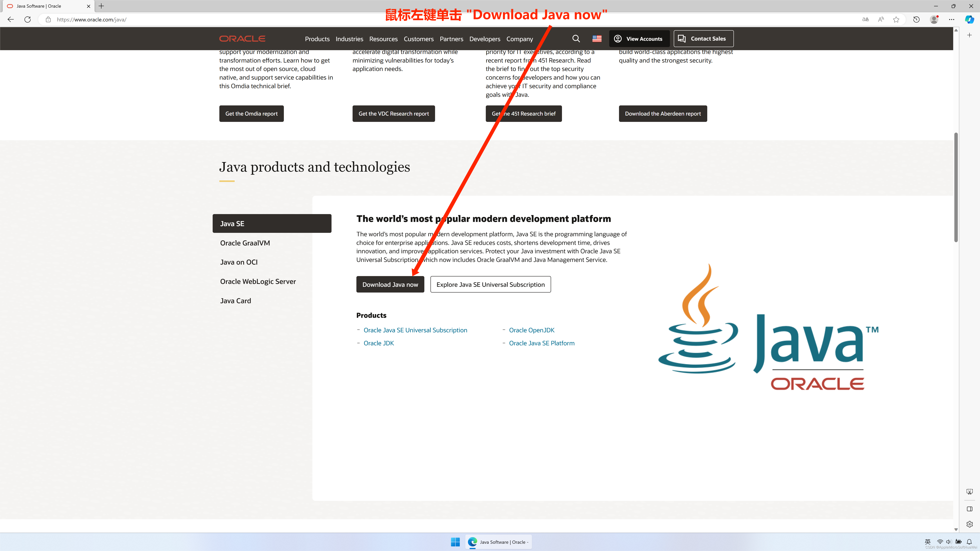Open the Products menu

click(x=317, y=39)
